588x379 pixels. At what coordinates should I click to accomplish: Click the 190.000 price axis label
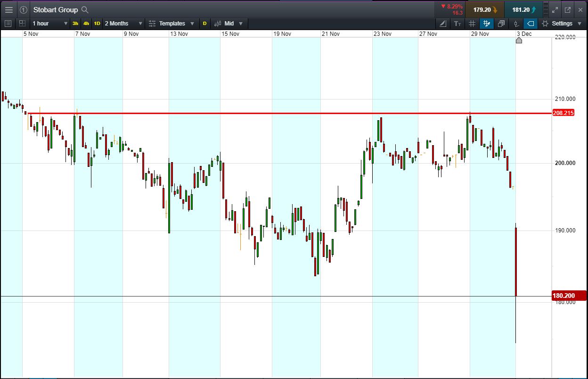pos(565,231)
